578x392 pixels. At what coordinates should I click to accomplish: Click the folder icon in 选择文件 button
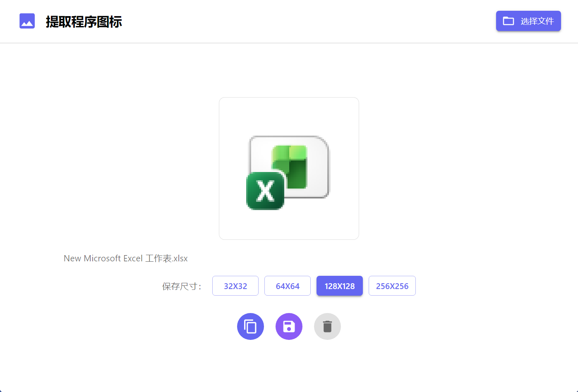pyautogui.click(x=508, y=21)
